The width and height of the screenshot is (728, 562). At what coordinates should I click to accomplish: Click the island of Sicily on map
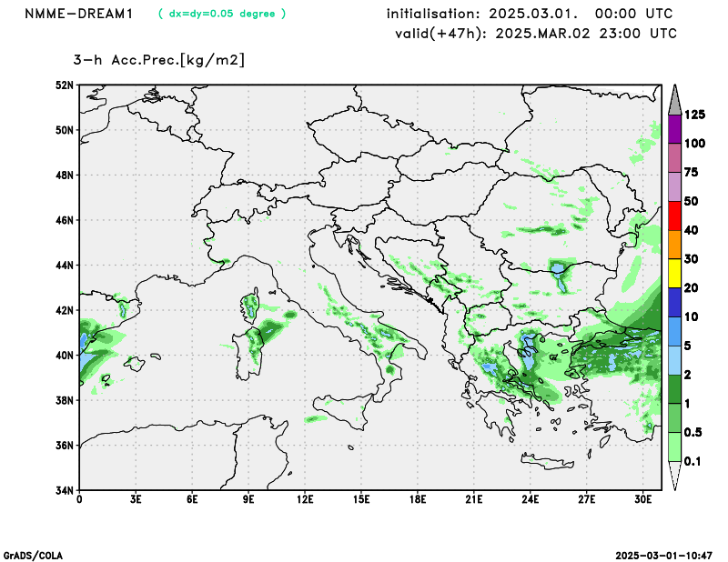coord(345,410)
